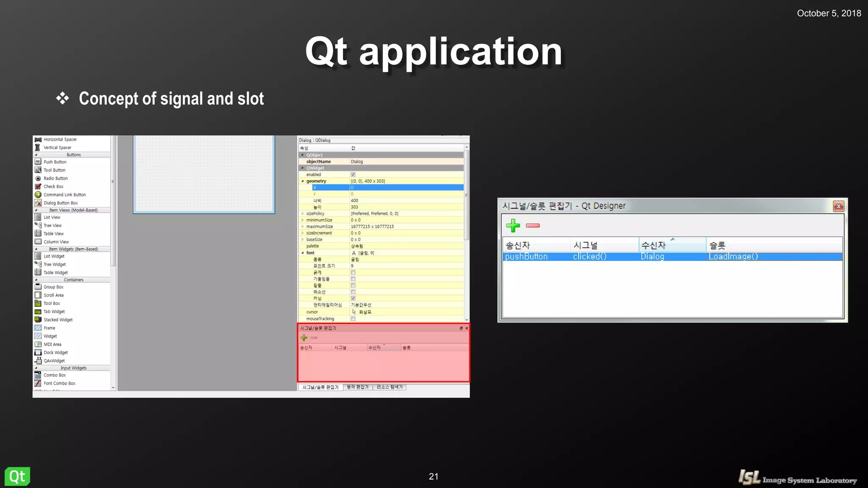Collapse the geometry property group
Screen dimensions: 868x488
303,181
